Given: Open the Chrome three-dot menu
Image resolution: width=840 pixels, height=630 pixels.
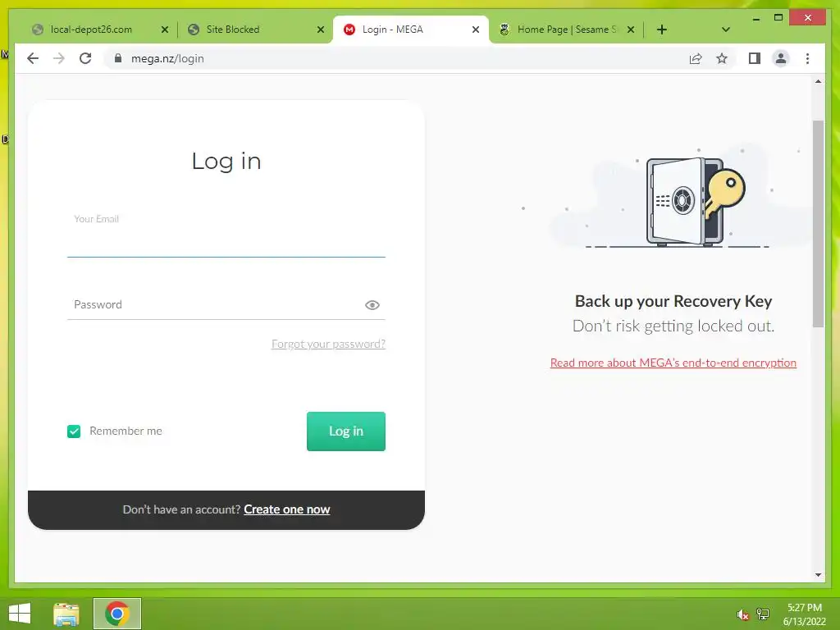Looking at the screenshot, I should pyautogui.click(x=807, y=58).
